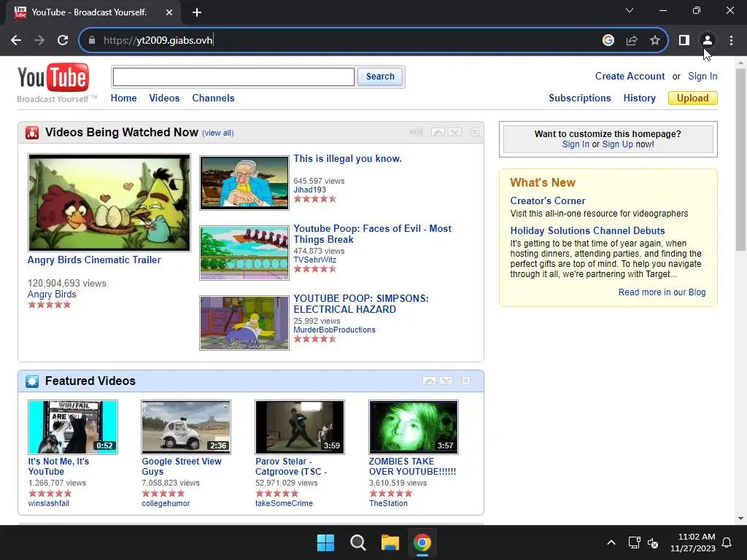
Task: Click taskbar clock showing 11:02 AM
Action: (693, 542)
